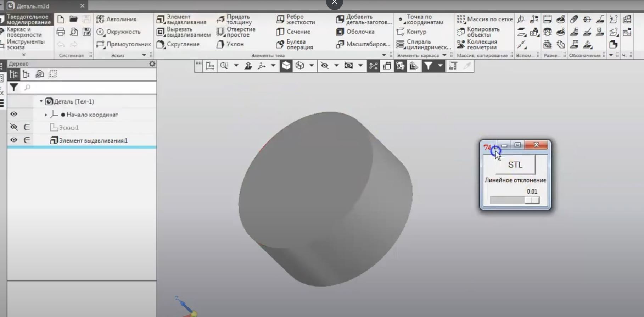Show the hidden Эскиз:1 sketch
The width and height of the screenshot is (644, 317).
pos(13,127)
